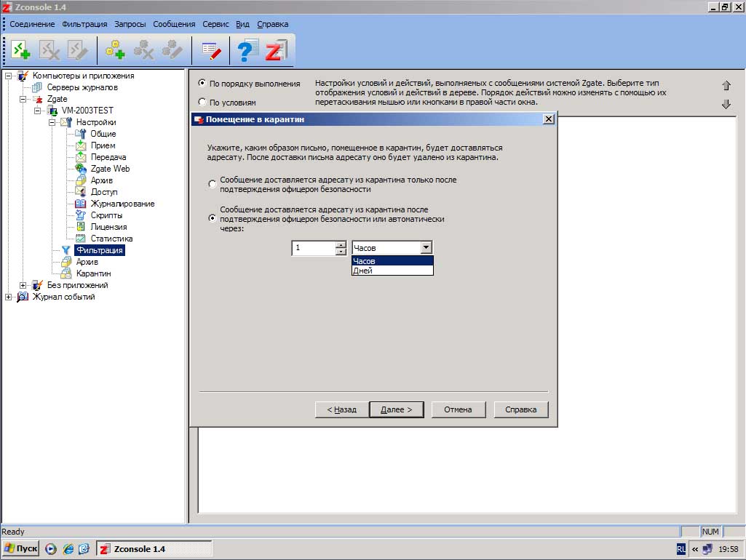Expand the Журнал событий tree node
This screenshot has height=560, width=746.
tap(8, 297)
